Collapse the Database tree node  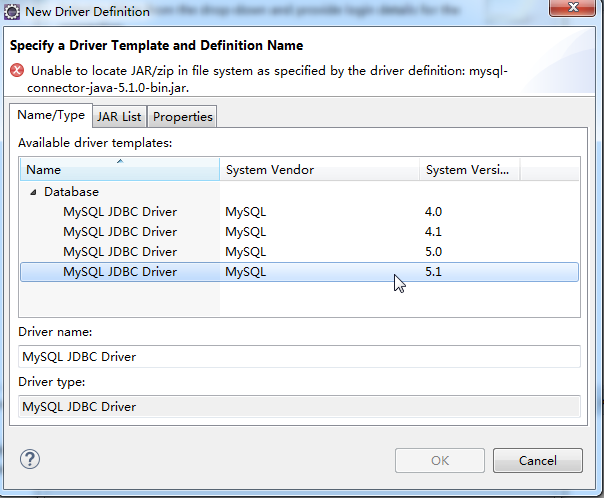tap(34, 192)
